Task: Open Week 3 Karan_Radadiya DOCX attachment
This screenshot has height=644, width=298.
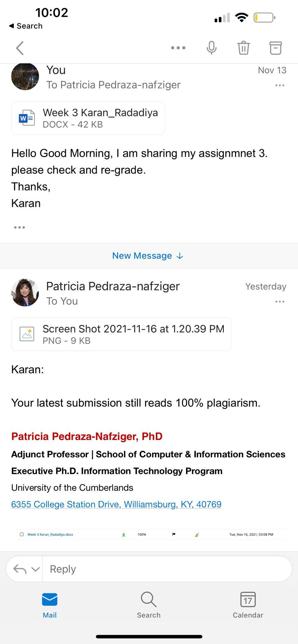Action: 88,118
